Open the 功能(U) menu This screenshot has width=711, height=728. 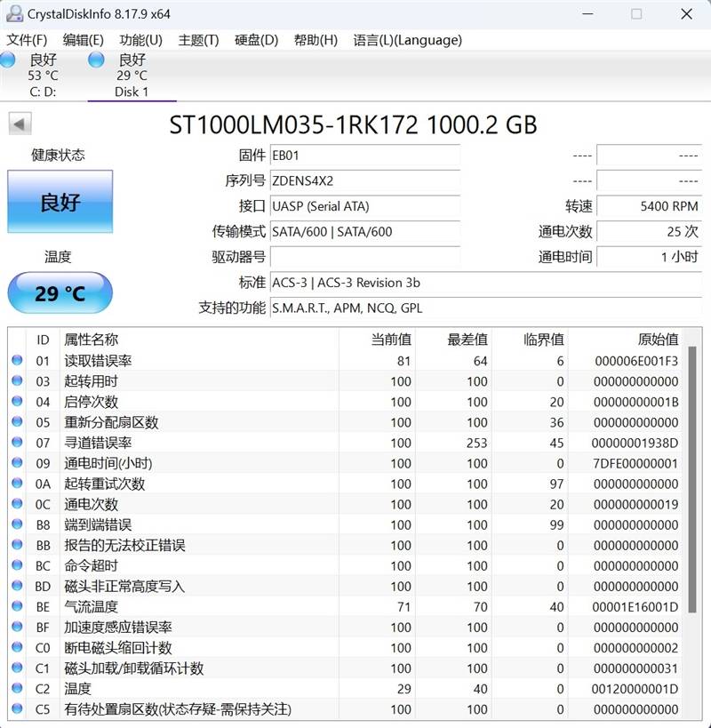tap(140, 40)
